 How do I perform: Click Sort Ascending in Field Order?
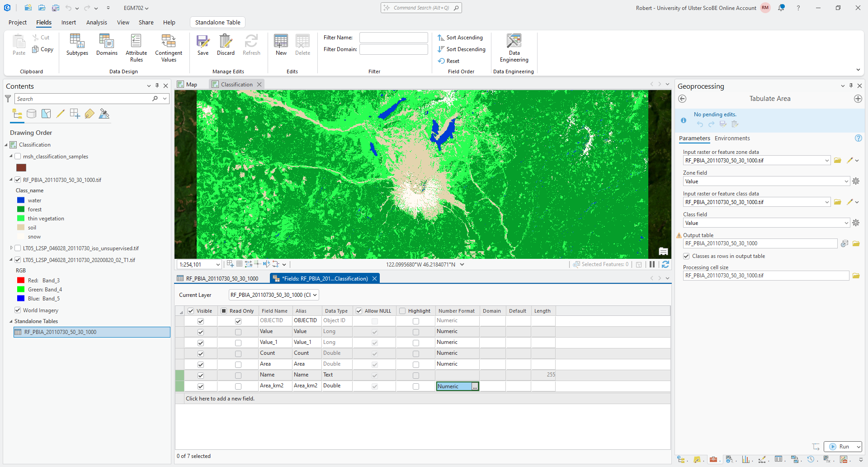click(x=461, y=38)
